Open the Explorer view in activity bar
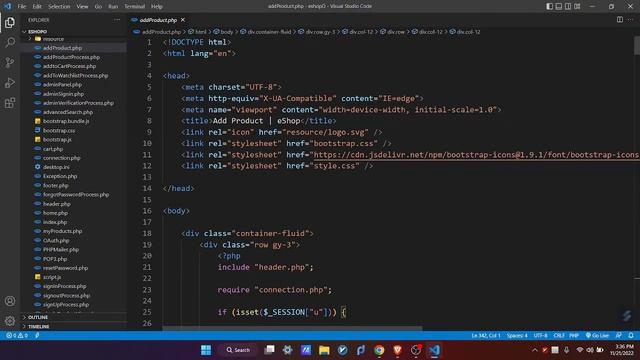The height and width of the screenshot is (360, 640). click(10, 22)
